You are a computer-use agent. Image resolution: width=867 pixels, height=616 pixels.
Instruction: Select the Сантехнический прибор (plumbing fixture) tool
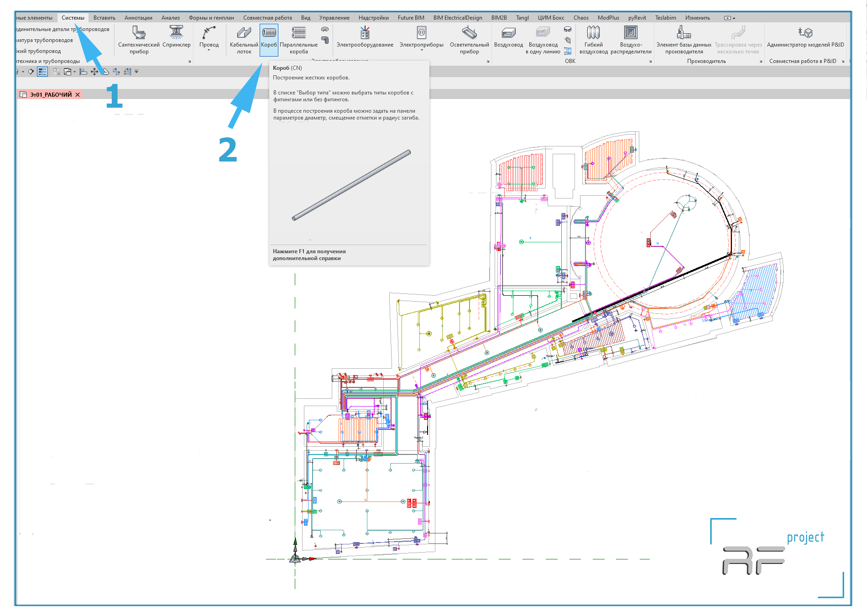click(x=139, y=40)
